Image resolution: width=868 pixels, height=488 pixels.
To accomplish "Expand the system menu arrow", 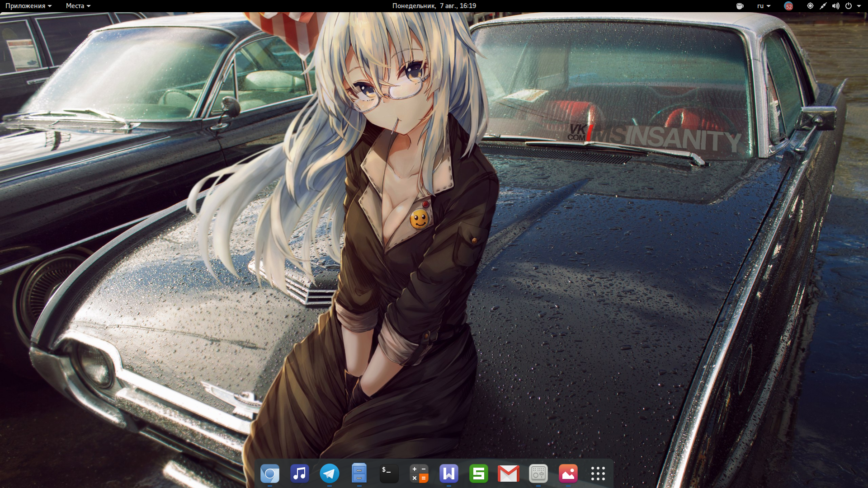I will pyautogui.click(x=859, y=6).
